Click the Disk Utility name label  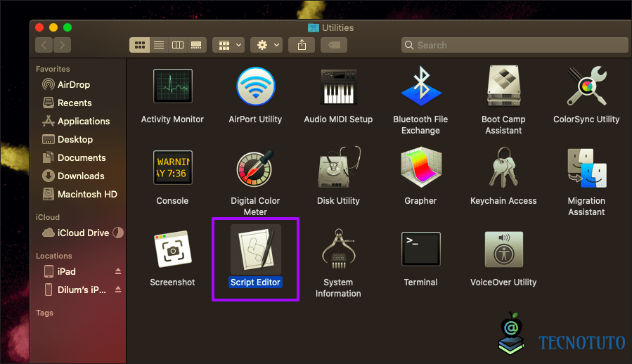(x=339, y=201)
